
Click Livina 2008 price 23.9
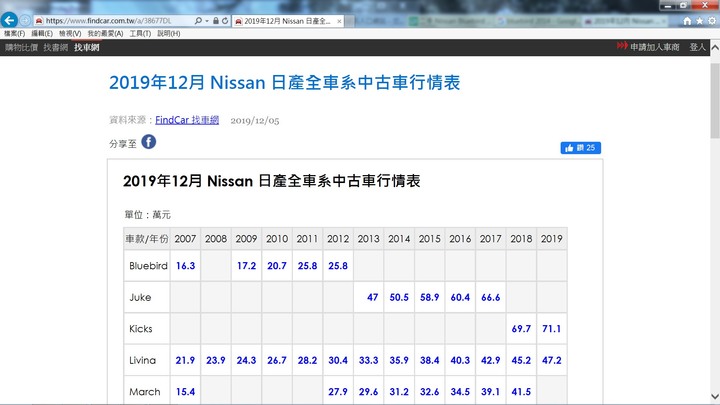coord(216,360)
